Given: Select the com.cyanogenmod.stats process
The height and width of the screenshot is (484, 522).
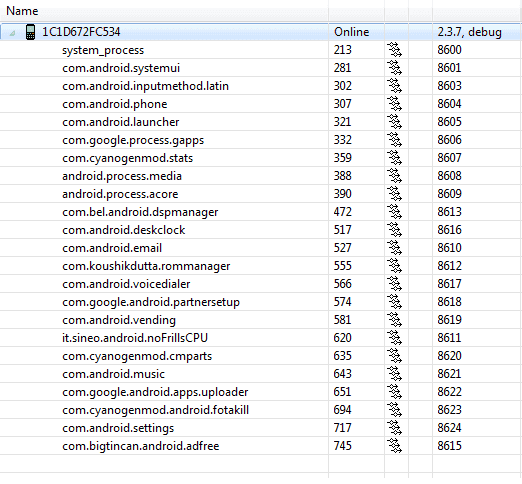Looking at the screenshot, I should pos(128,158).
